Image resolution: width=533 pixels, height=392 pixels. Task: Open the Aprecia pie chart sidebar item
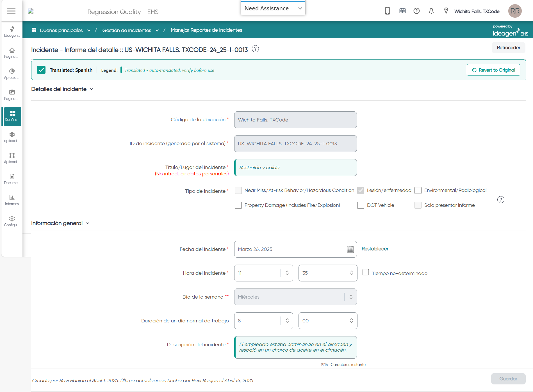(x=12, y=74)
